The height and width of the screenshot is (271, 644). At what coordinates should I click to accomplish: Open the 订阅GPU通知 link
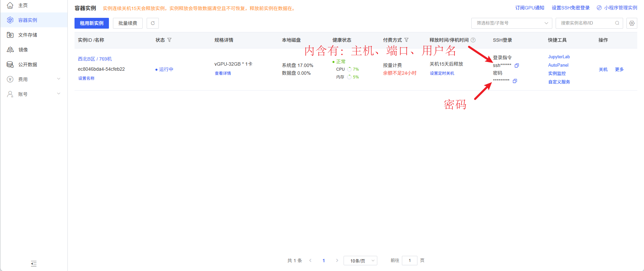pos(530,8)
